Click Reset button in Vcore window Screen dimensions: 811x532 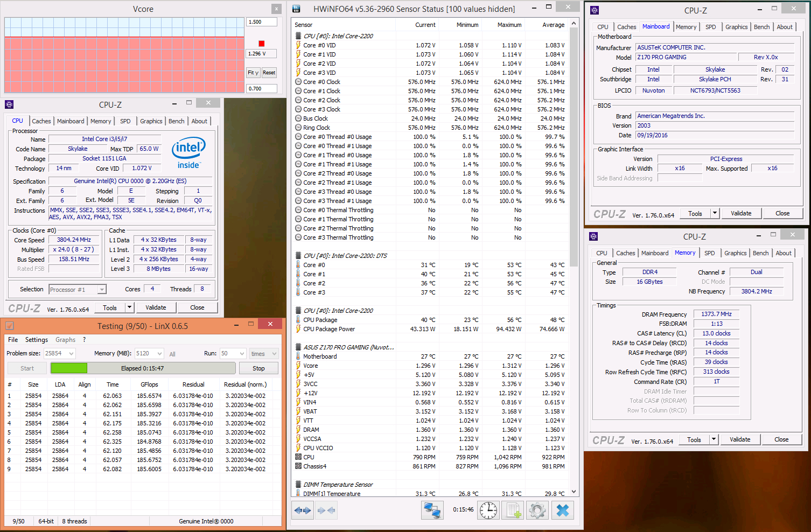[269, 73]
